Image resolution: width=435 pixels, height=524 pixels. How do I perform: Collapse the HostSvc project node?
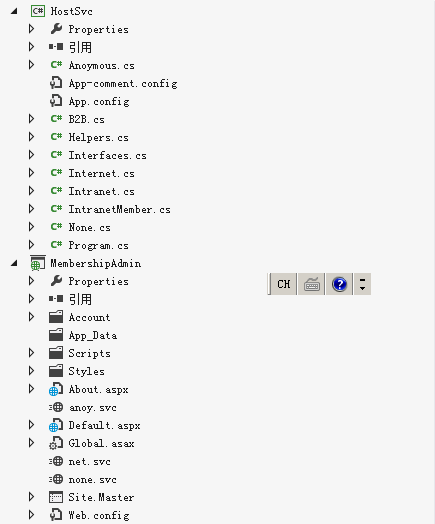tap(14, 11)
